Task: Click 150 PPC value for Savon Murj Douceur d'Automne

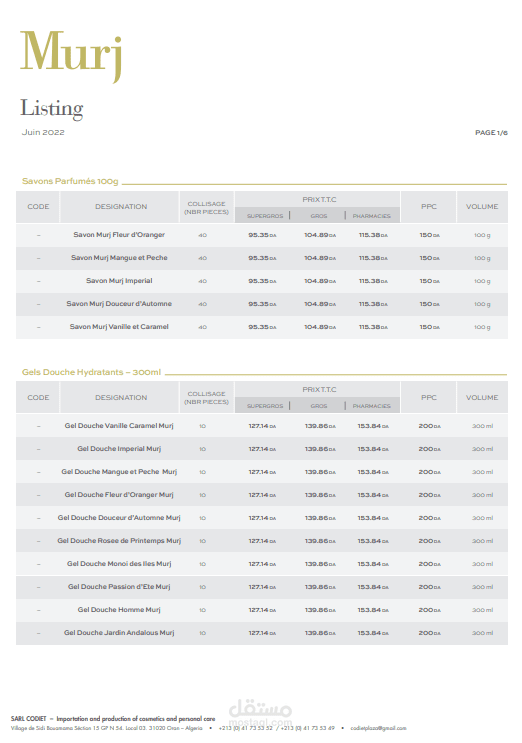Action: coord(429,304)
